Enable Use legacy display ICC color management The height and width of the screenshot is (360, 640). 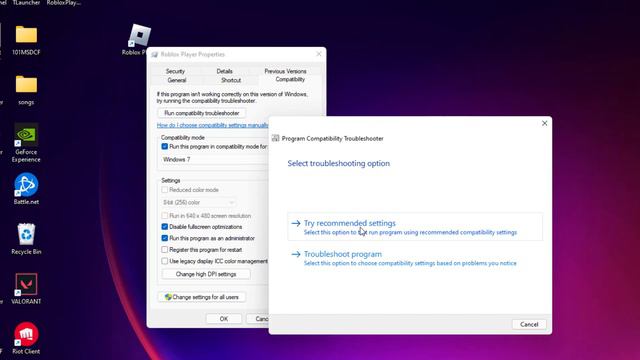[164, 261]
